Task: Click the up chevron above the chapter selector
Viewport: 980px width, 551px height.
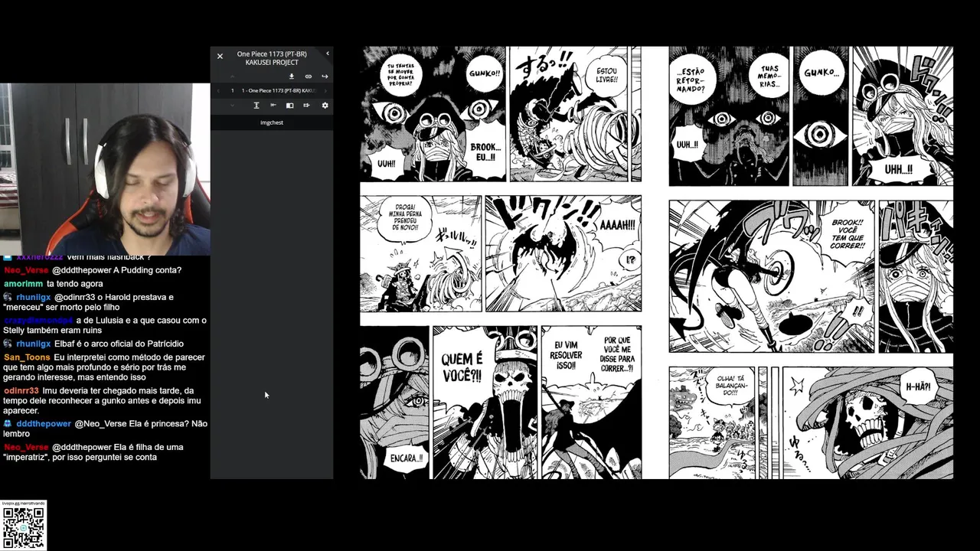Action: point(232,77)
